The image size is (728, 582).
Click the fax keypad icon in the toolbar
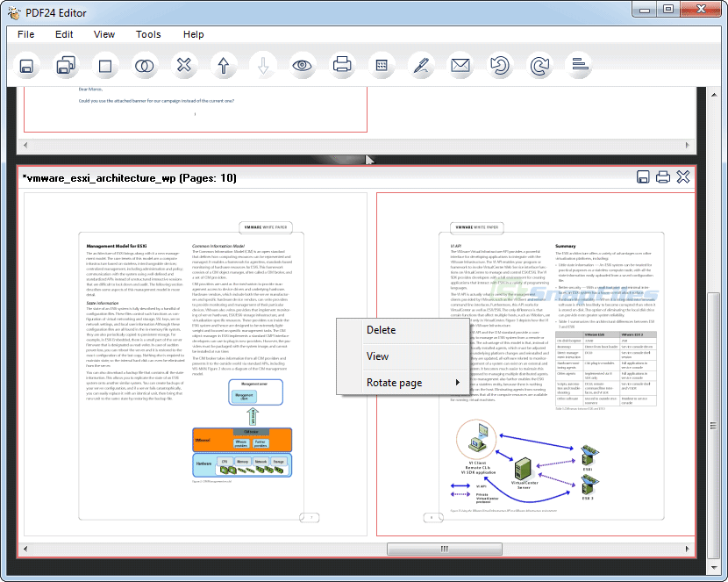[x=382, y=66]
